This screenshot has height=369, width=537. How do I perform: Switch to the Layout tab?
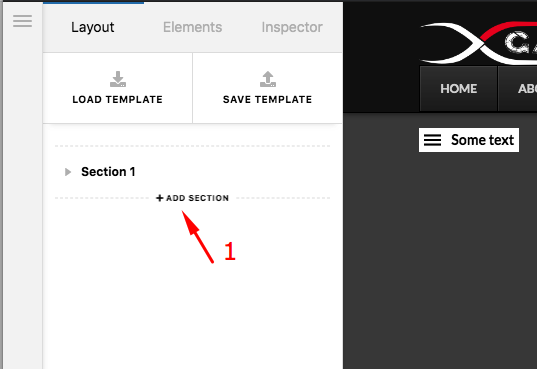click(x=92, y=27)
